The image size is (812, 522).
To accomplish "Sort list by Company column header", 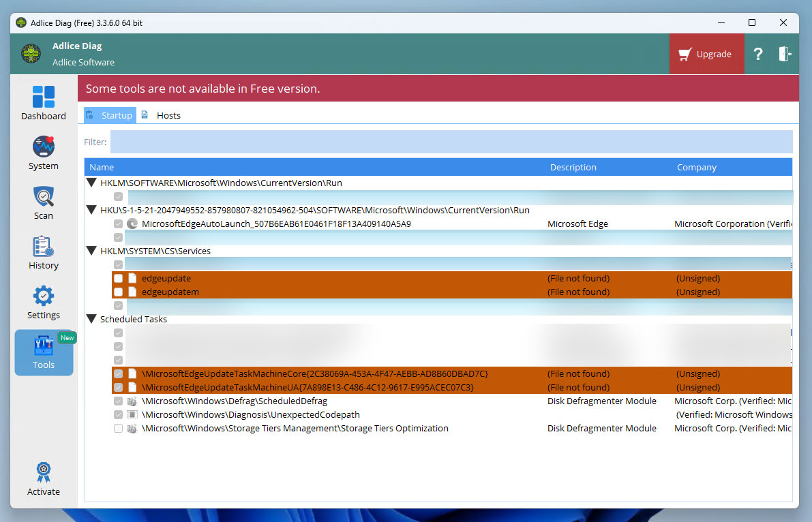I will click(696, 167).
